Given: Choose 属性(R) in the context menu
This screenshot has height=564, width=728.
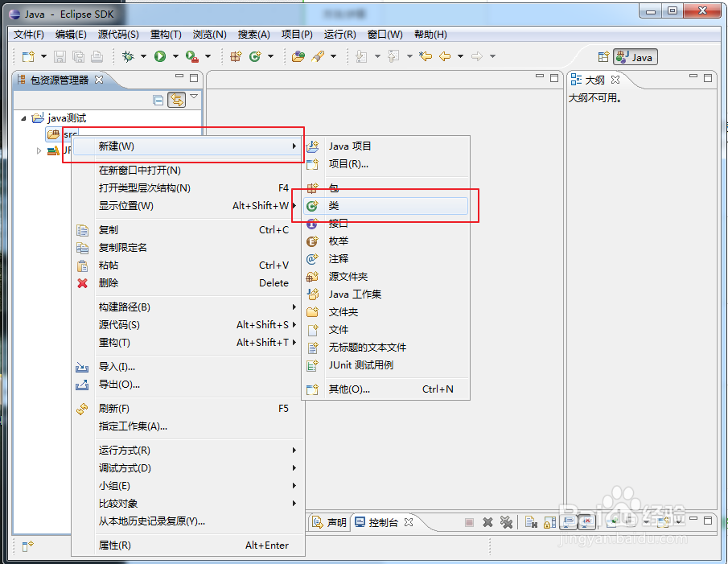Looking at the screenshot, I should pyautogui.click(x=187, y=545).
